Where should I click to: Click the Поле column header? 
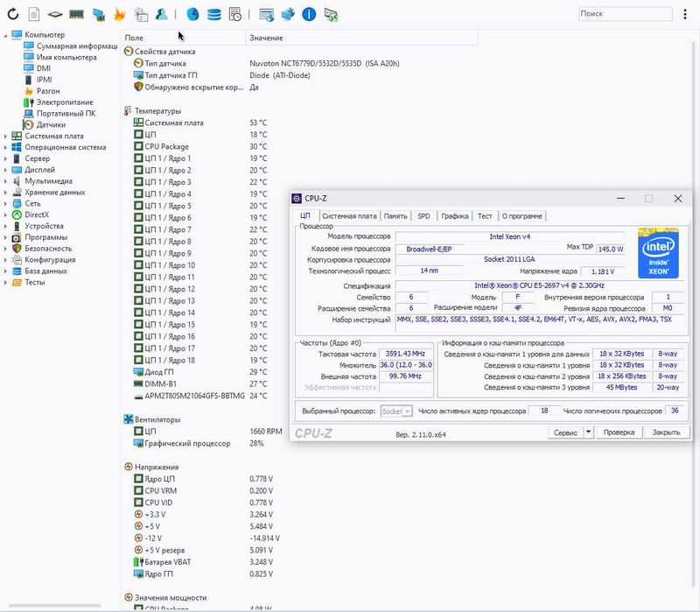[183, 38]
